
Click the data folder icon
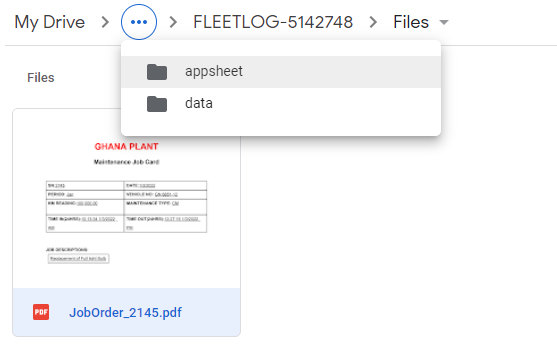[157, 104]
